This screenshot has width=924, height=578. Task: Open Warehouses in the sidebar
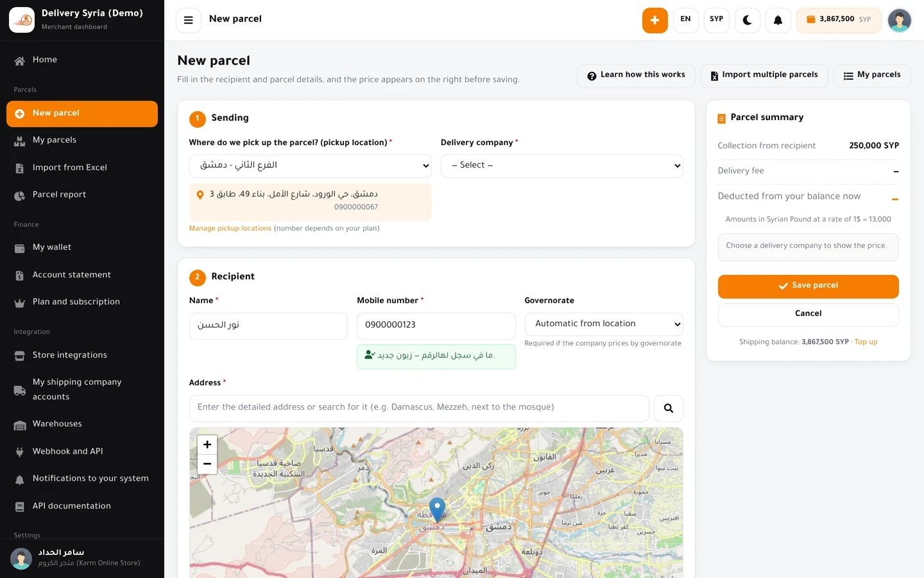(82, 424)
